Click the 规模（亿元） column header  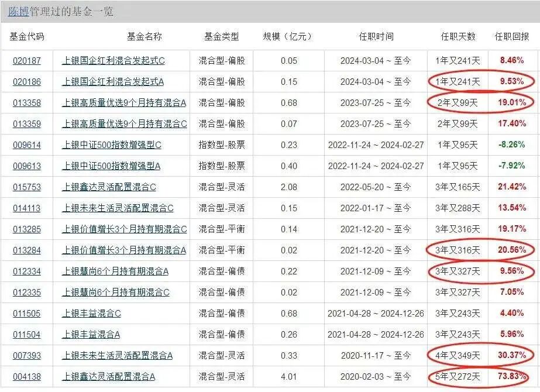pyautogui.click(x=288, y=36)
